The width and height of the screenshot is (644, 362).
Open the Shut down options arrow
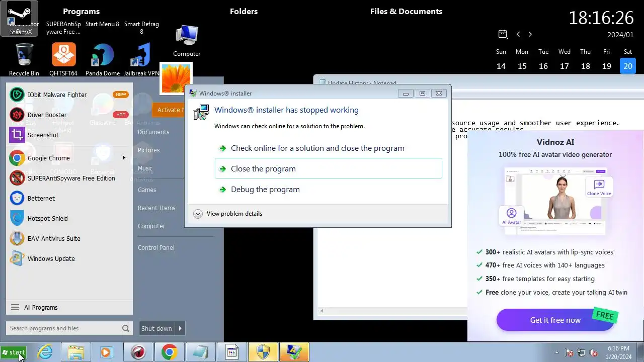click(180, 328)
